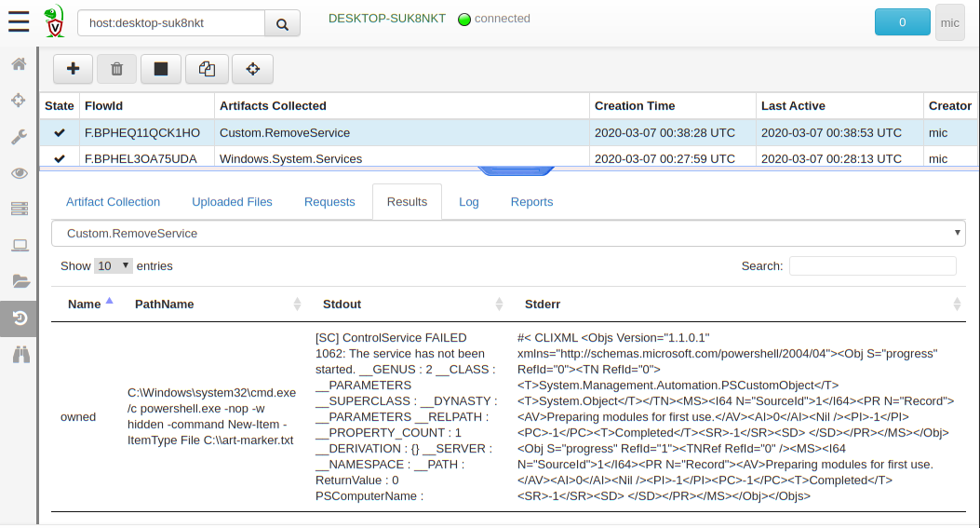Go to Home in the left sidebar
This screenshot has width=980, height=528.
tap(19, 64)
